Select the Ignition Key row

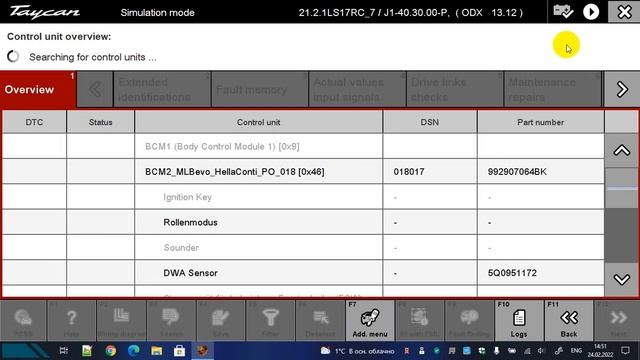pos(303,197)
